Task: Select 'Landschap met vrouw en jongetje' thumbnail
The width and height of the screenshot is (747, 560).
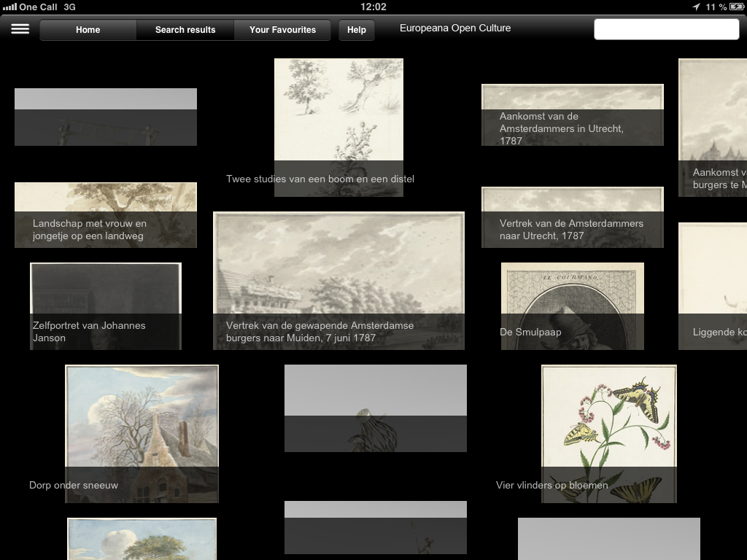Action: (106, 214)
